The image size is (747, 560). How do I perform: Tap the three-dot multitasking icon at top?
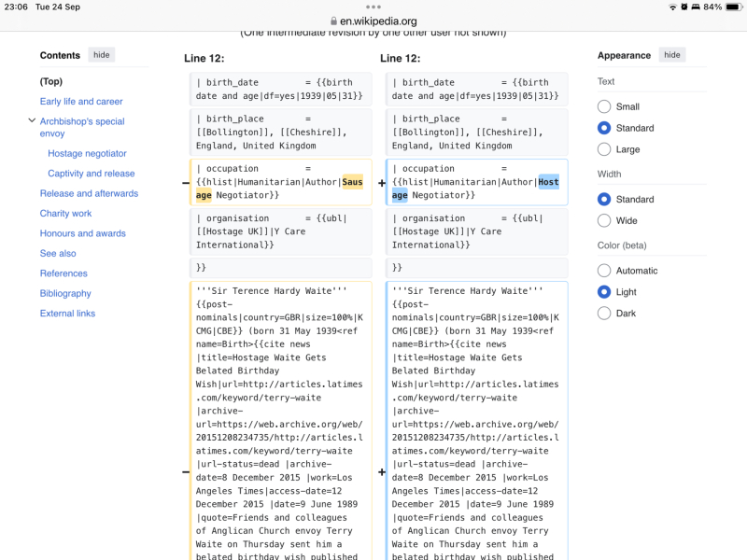pos(373,7)
